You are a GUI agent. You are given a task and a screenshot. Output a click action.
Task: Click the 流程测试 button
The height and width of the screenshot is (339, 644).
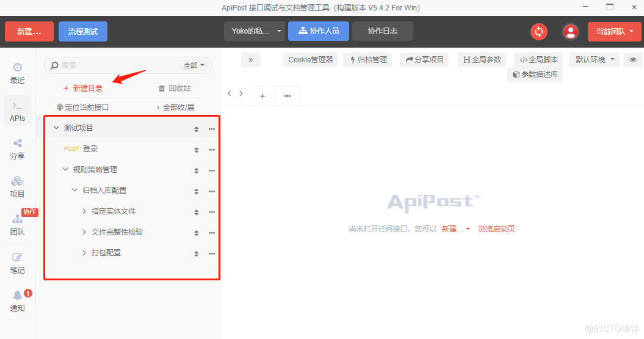coord(83,31)
